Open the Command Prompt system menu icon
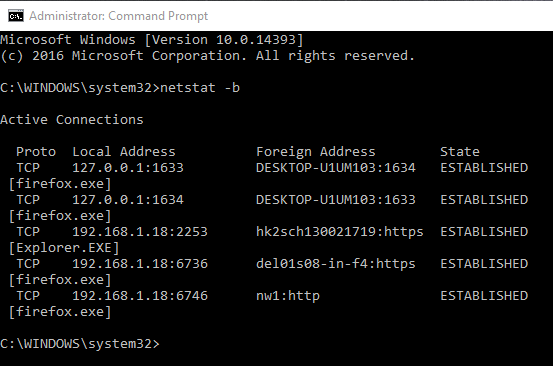This screenshot has height=366, width=553. point(16,16)
